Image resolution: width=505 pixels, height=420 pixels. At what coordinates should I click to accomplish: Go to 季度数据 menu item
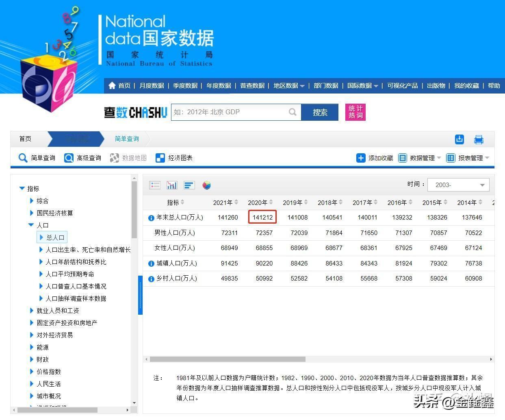pyautogui.click(x=185, y=85)
